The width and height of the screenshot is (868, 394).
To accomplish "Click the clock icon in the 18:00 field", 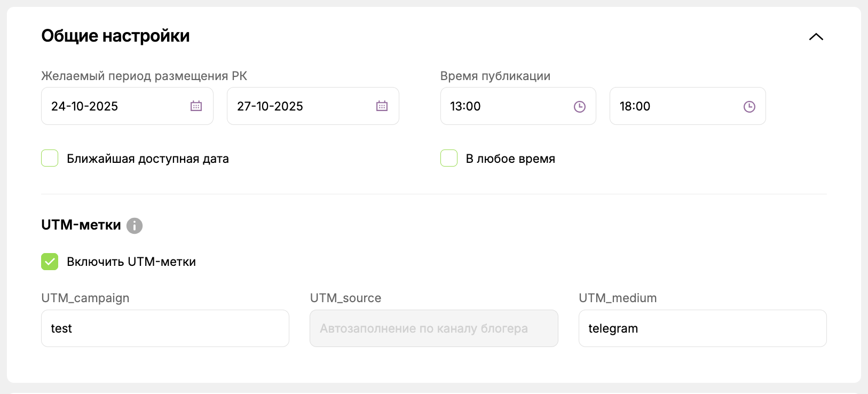I will [x=749, y=107].
